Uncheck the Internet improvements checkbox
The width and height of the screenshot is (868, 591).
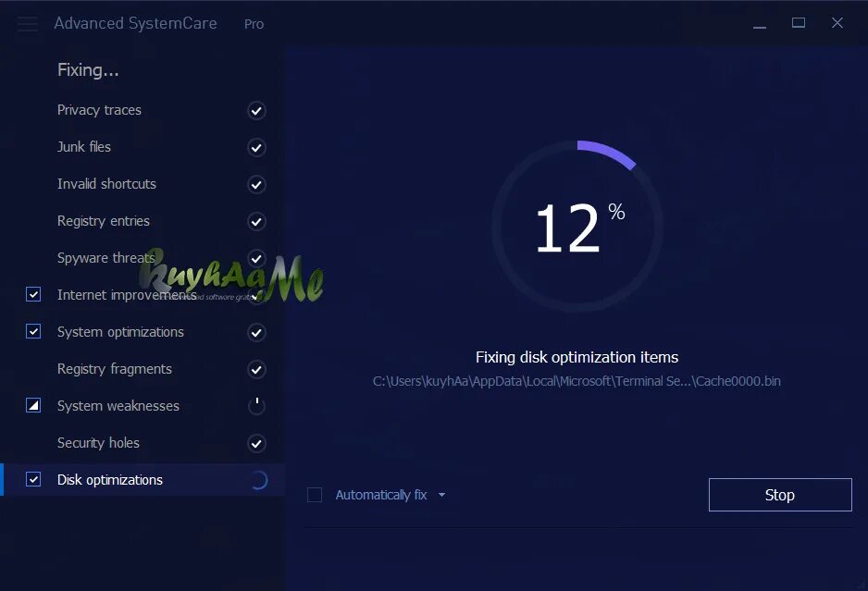33,294
